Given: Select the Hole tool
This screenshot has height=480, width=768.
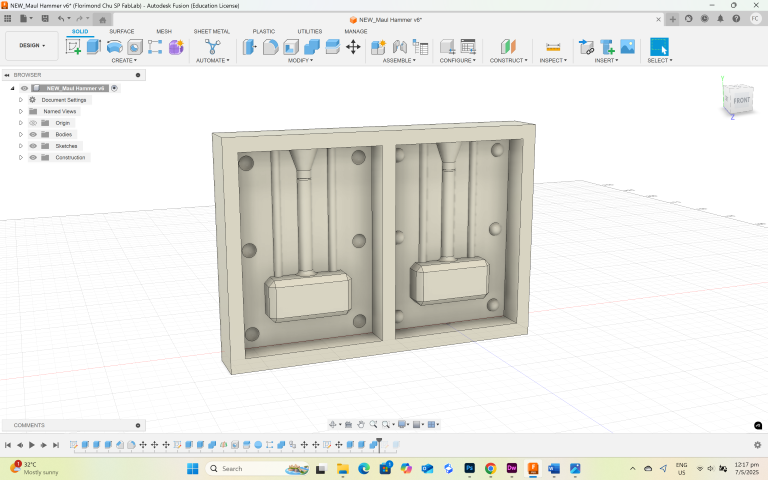Looking at the screenshot, I should pos(135,47).
